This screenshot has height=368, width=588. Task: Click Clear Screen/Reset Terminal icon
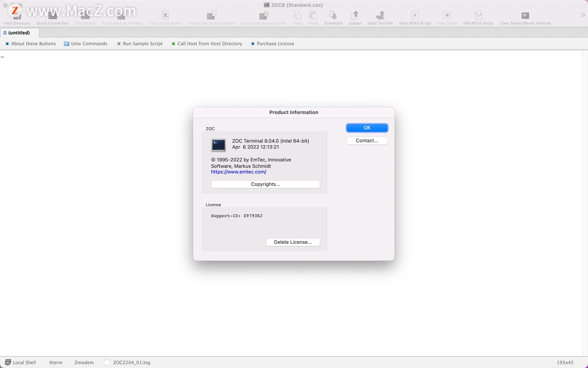click(525, 15)
